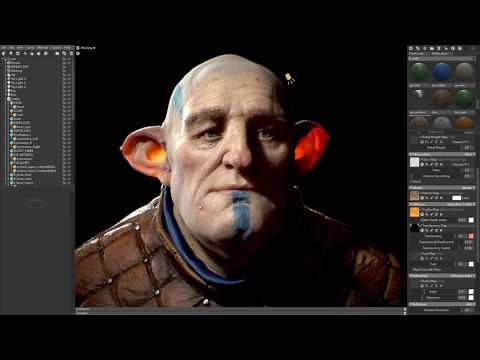This screenshot has height=360, width=480.
Task: Pick the white color swatch beside the albedo map
Action: pos(457,198)
